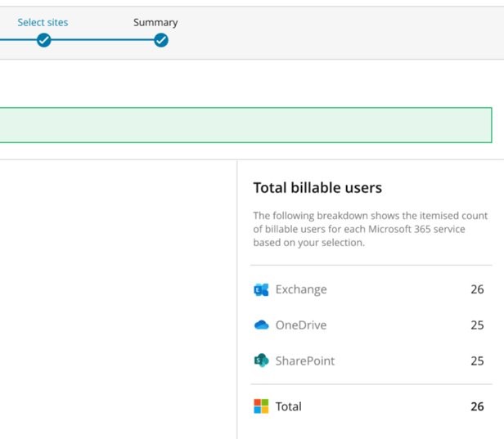Click the Summary step checkmark circle

pyautogui.click(x=160, y=40)
